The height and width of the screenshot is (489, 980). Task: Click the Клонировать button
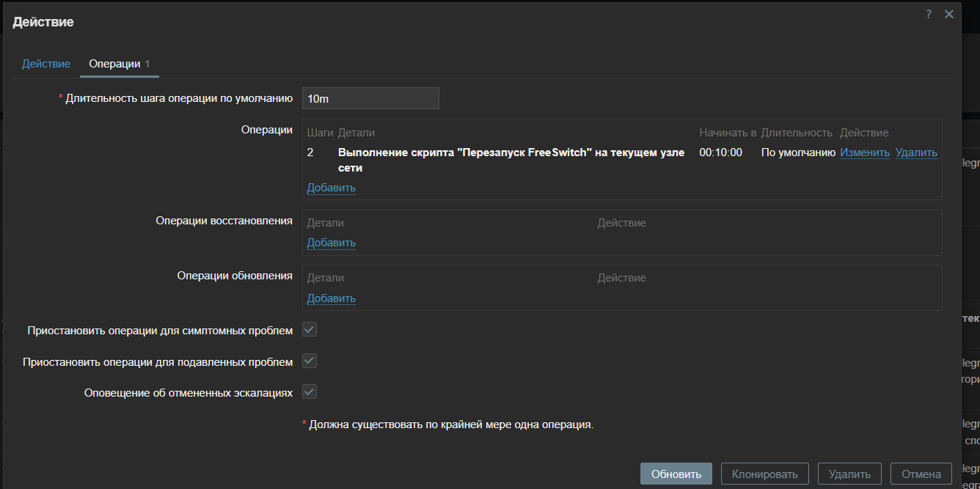click(764, 474)
